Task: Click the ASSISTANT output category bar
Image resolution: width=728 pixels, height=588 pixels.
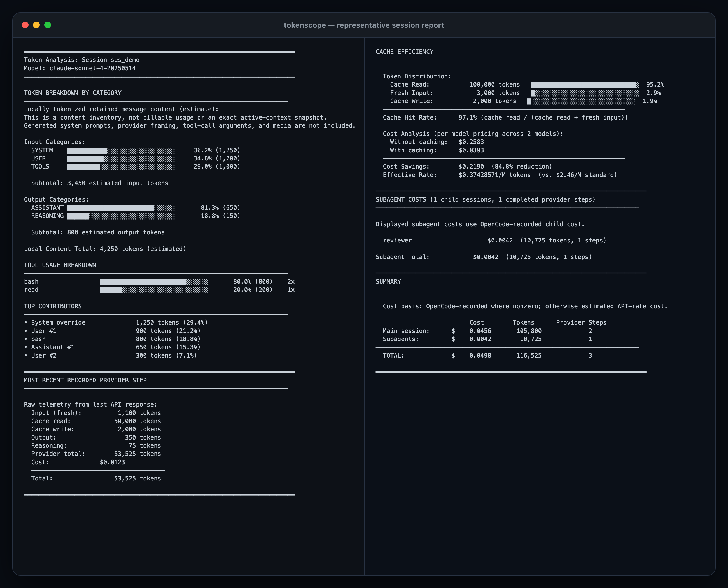Action: 121,208
